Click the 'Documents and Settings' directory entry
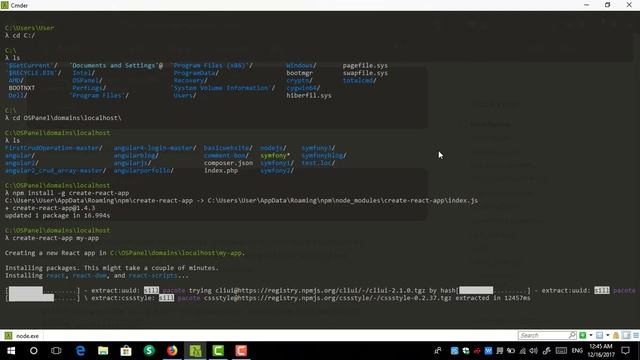 tap(116, 65)
